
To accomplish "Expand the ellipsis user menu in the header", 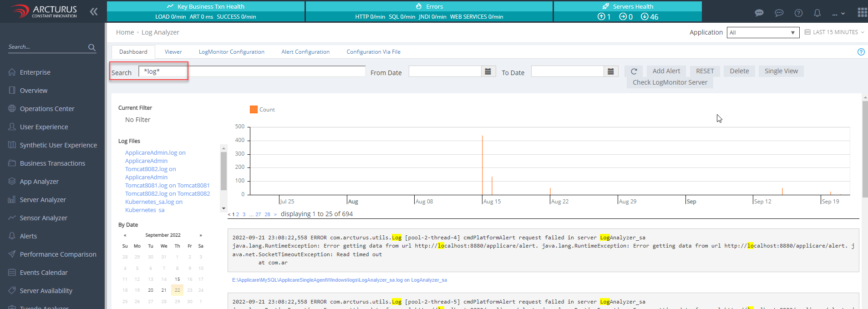I will (838, 14).
